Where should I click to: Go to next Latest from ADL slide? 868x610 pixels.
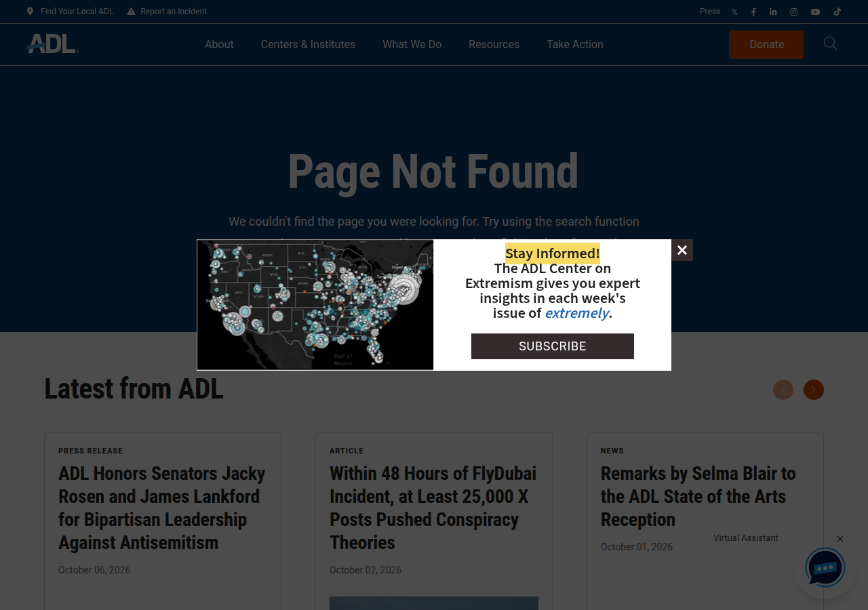click(814, 390)
